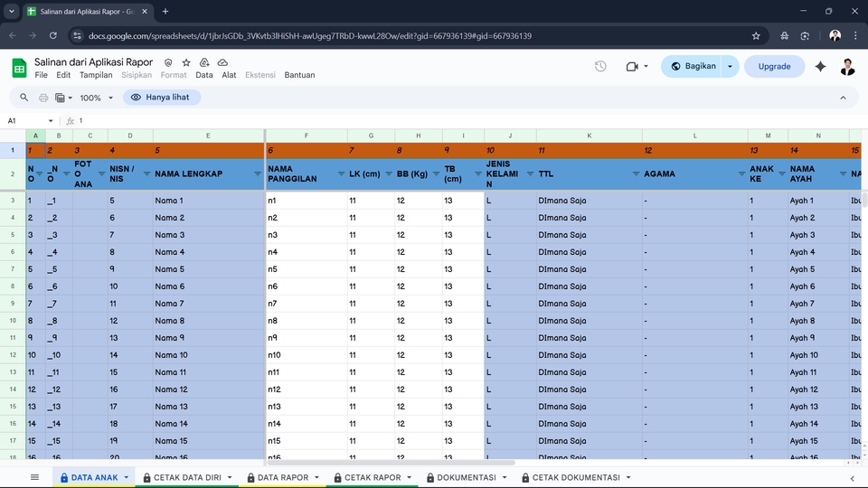
Task: Click the horizontal scrollbar thumb
Action: click(x=391, y=463)
